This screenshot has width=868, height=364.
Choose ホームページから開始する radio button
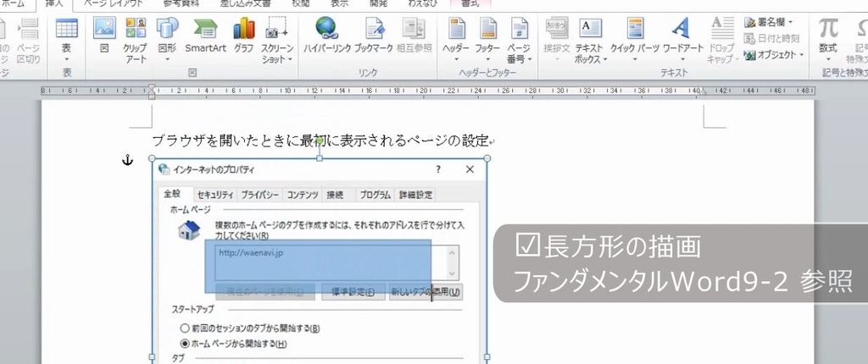pyautogui.click(x=186, y=344)
